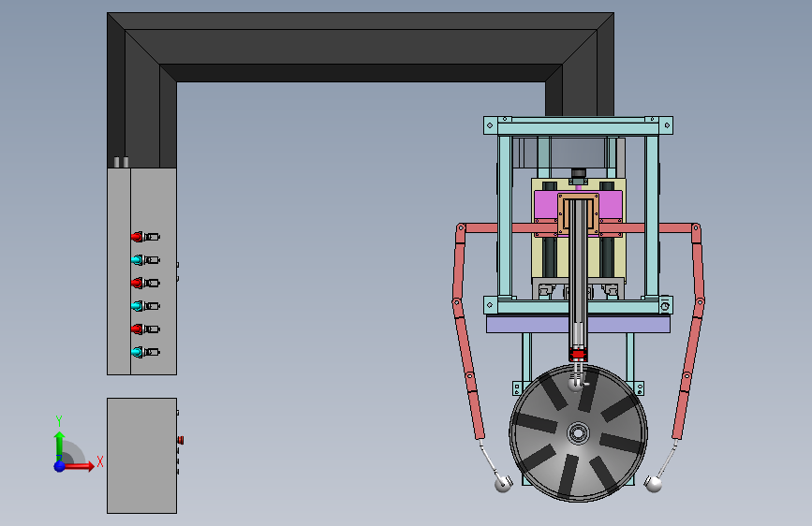812x526 pixels.
Task: Select the red knob on the lower gray box
Action: [x=181, y=441]
